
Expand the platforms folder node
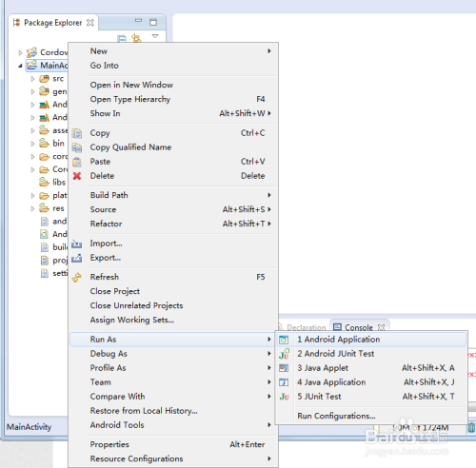pos(32,195)
